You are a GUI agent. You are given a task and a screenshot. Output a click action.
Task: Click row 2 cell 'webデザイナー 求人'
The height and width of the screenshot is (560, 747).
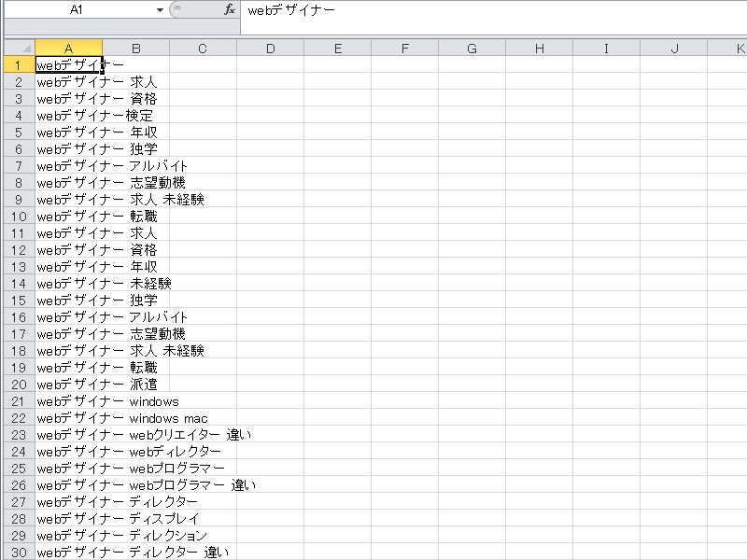click(x=68, y=82)
